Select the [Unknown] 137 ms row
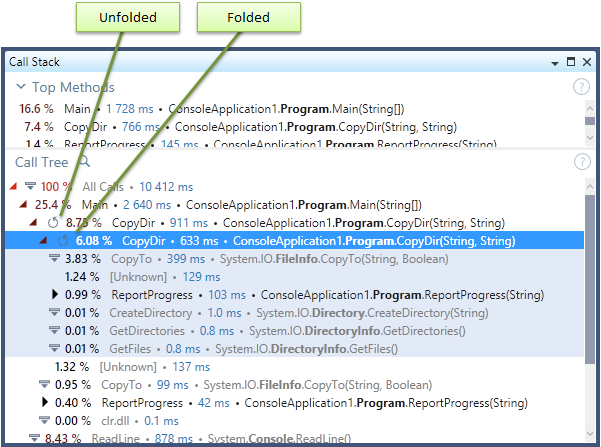Image resolution: width=601 pixels, height=447 pixels. (294, 367)
